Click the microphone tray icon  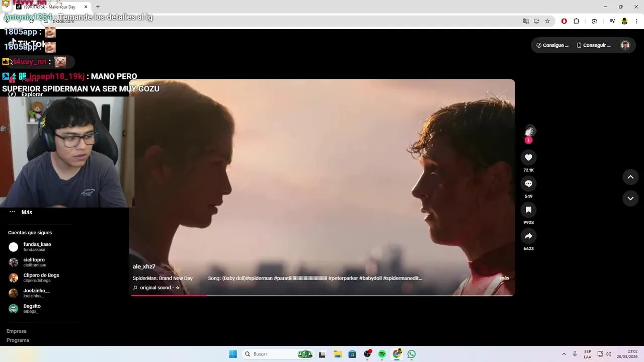[575, 354]
